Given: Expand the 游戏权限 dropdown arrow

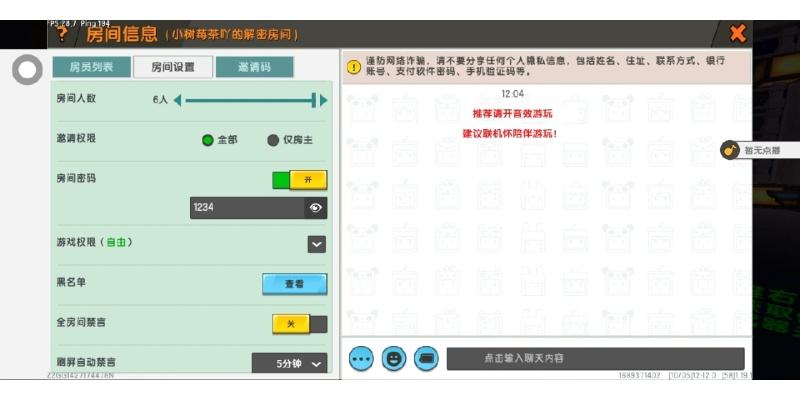Looking at the screenshot, I should click(316, 244).
